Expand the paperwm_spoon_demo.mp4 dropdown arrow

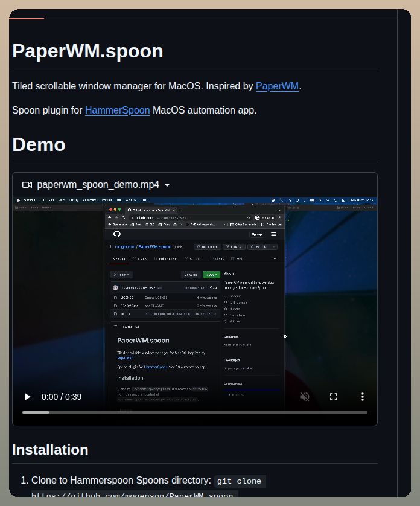[167, 185]
